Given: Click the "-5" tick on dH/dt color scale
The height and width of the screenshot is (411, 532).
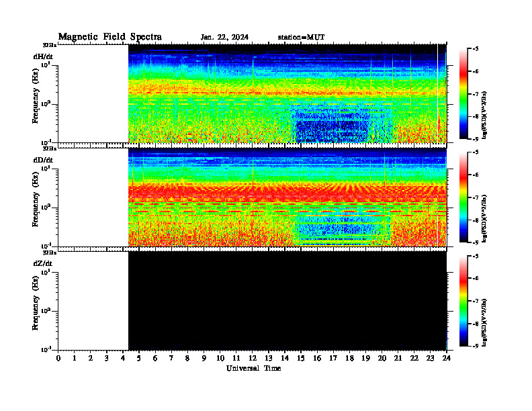Looking at the screenshot, I should [x=476, y=49].
